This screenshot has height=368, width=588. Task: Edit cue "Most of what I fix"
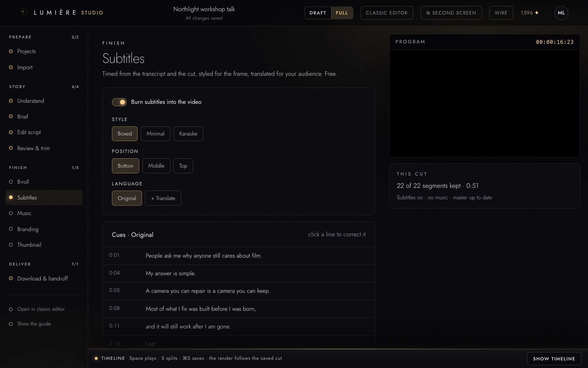pos(239,309)
